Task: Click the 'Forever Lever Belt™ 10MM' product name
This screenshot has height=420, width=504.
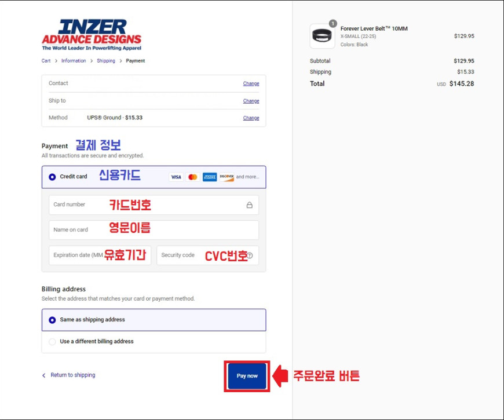Action: point(374,28)
